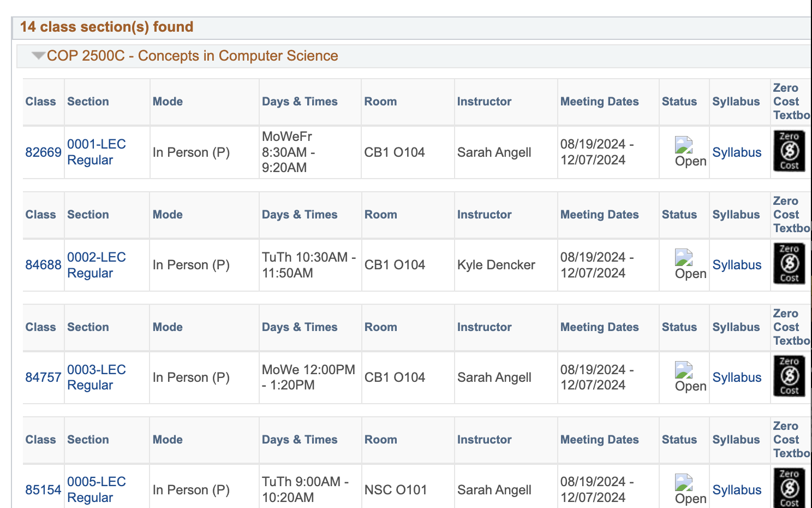812x508 pixels.
Task: Click Zero Cost icon for class 84688
Action: (789, 264)
